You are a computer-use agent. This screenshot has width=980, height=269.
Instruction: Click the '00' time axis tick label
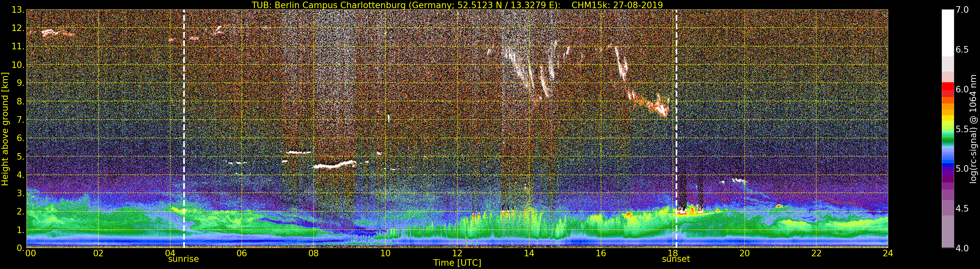click(30, 253)
